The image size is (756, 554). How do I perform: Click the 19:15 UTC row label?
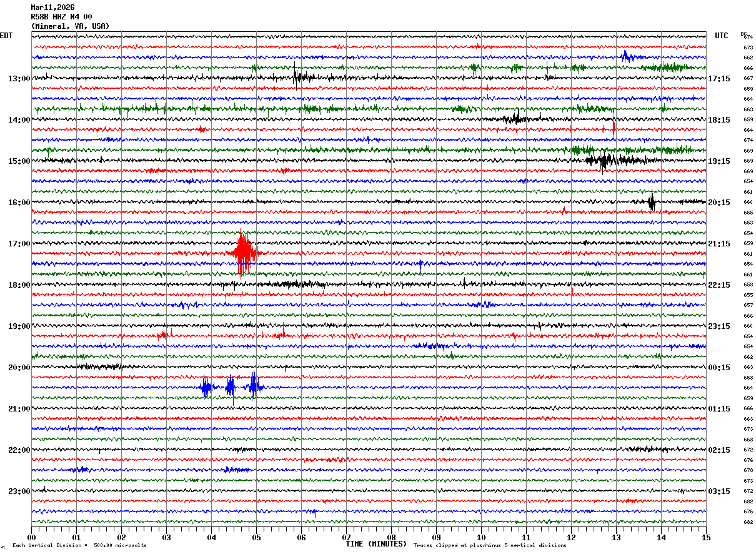(x=719, y=161)
